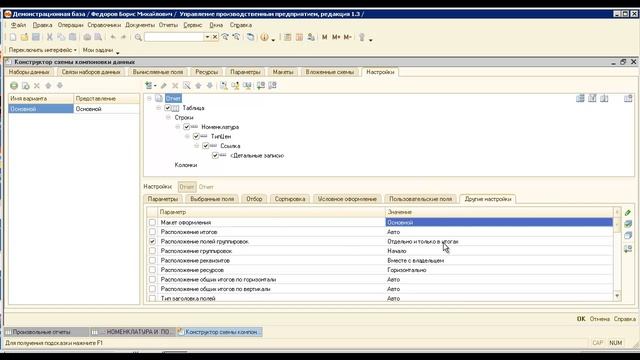Click the M+ memory add button

point(336,37)
